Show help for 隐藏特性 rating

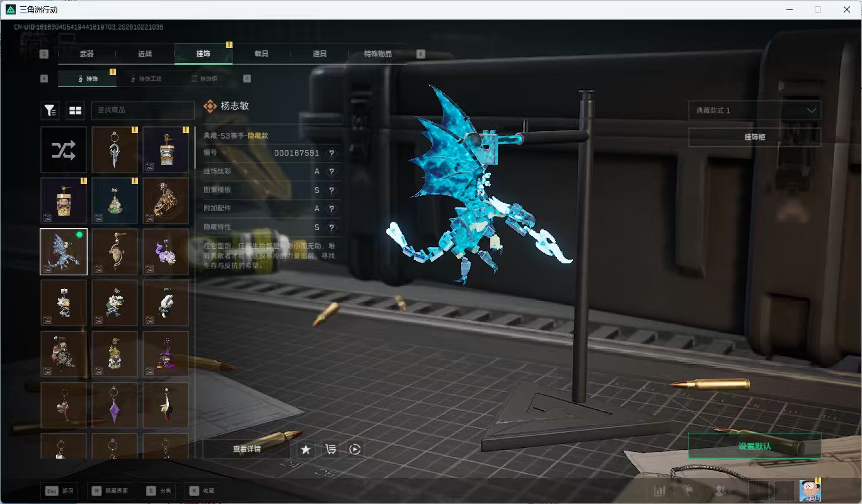(x=331, y=227)
